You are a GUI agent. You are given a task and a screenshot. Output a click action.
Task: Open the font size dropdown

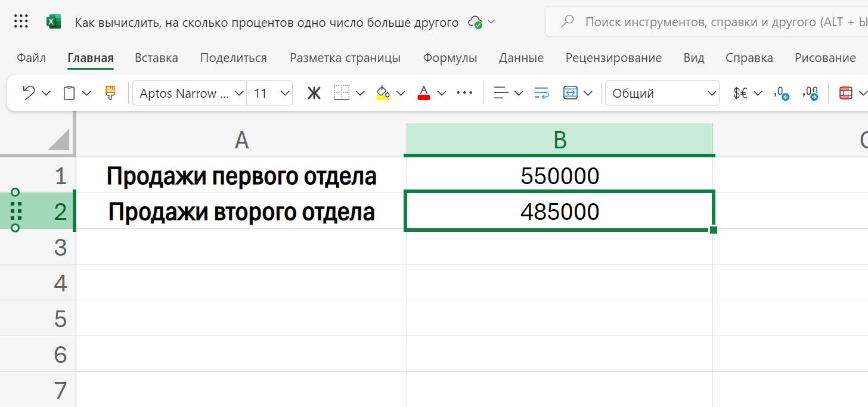point(284,93)
